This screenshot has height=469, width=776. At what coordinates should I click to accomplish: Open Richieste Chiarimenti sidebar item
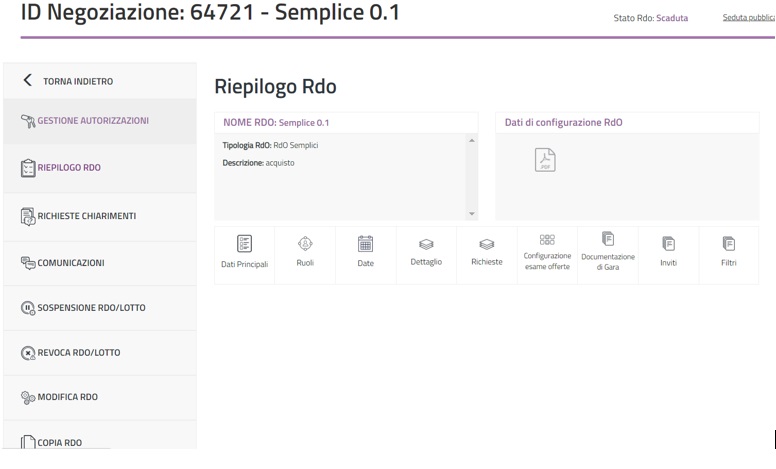(x=86, y=216)
